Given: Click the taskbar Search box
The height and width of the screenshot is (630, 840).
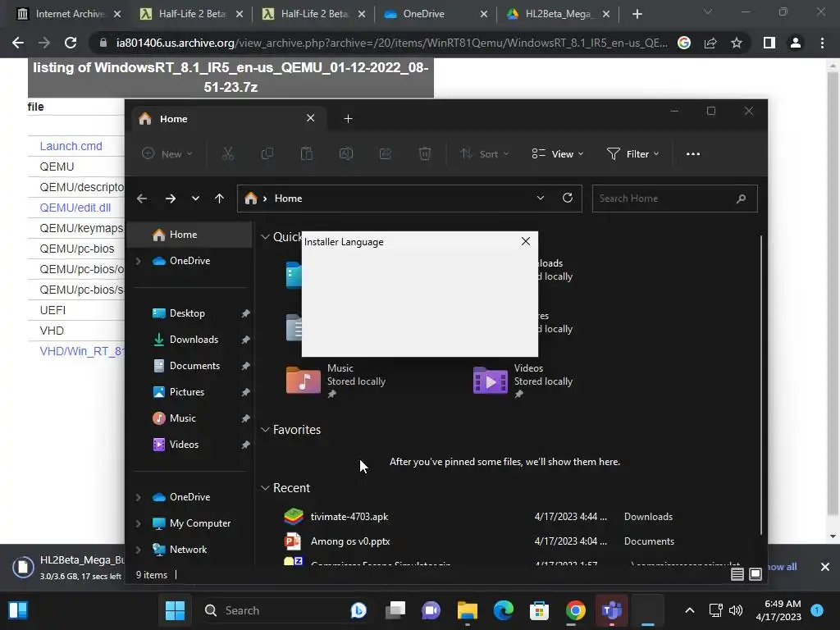Looking at the screenshot, I should pyautogui.click(x=286, y=610).
